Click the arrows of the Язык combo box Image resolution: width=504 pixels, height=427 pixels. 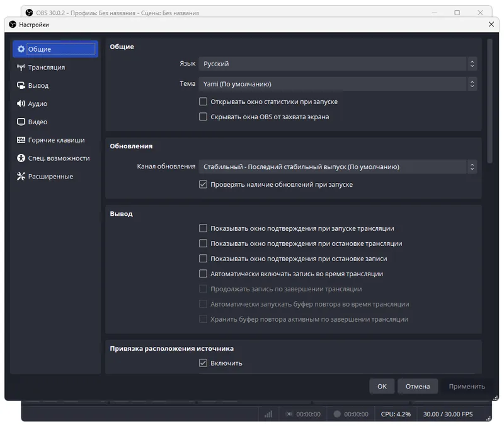[x=472, y=64]
